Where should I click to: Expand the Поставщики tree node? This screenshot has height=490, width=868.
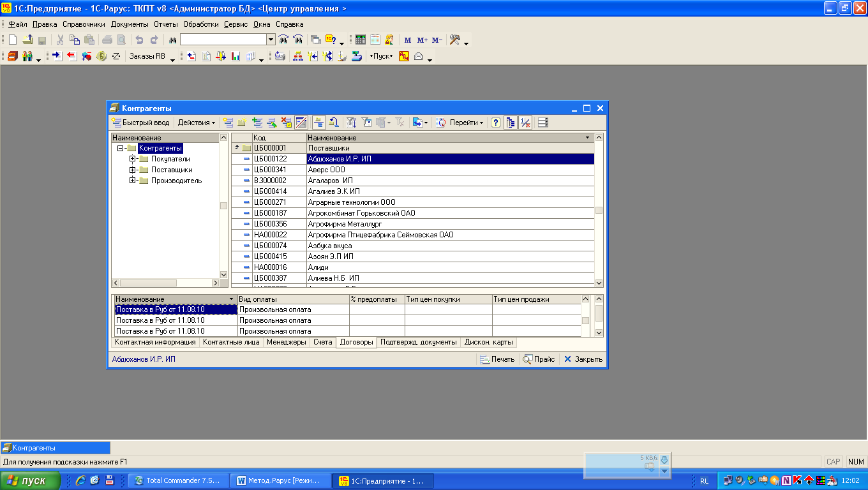click(133, 170)
